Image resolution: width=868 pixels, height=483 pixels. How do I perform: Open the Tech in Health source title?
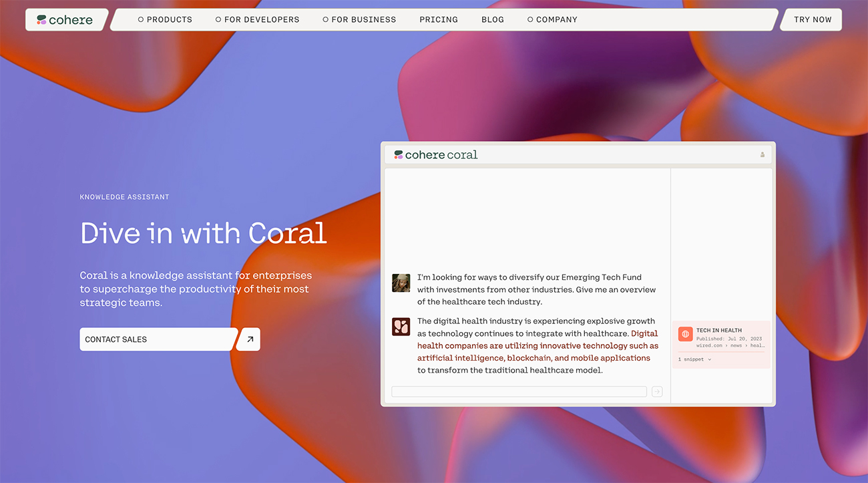coord(719,330)
